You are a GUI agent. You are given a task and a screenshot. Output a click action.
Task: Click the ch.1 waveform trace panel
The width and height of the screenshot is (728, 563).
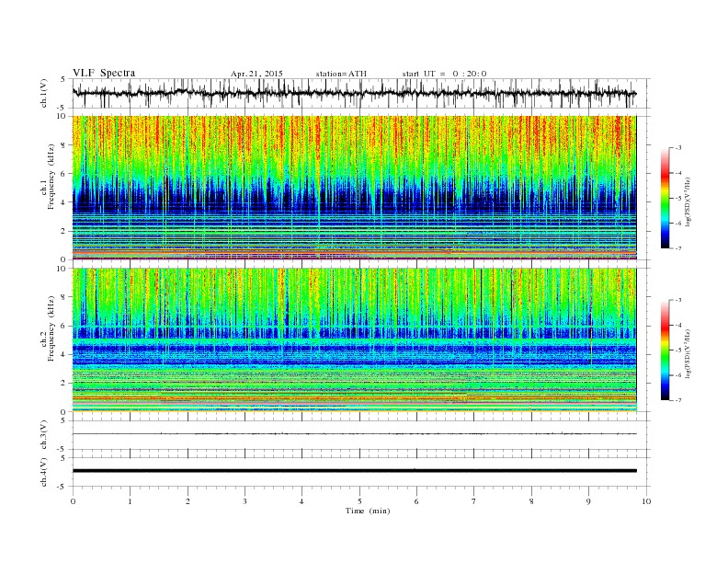coord(361,93)
